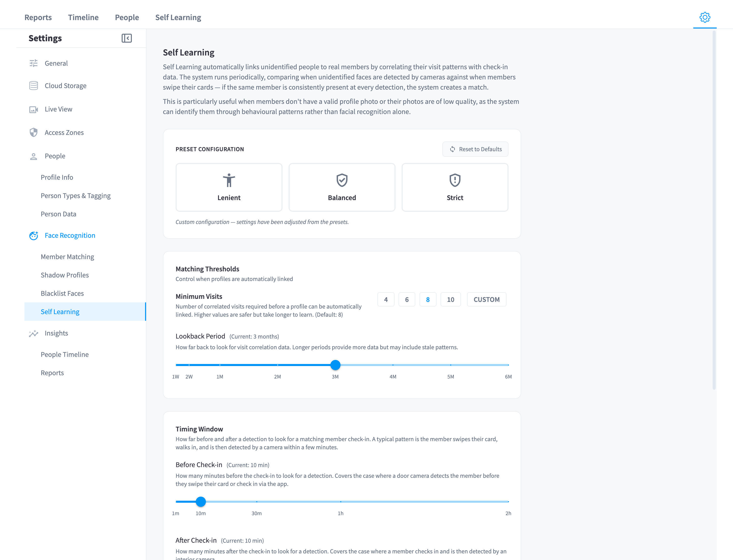The height and width of the screenshot is (560, 733).
Task: Click the Face Recognition face icon
Action: point(34,236)
